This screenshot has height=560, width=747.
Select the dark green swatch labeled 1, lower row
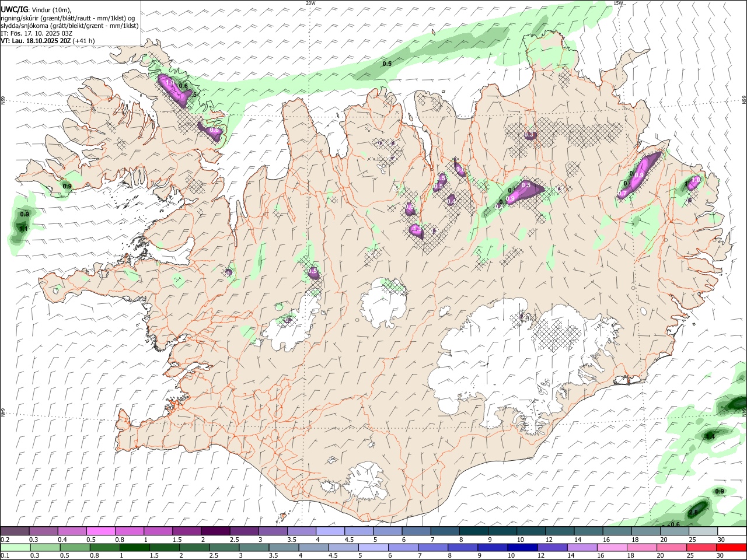[134, 548]
